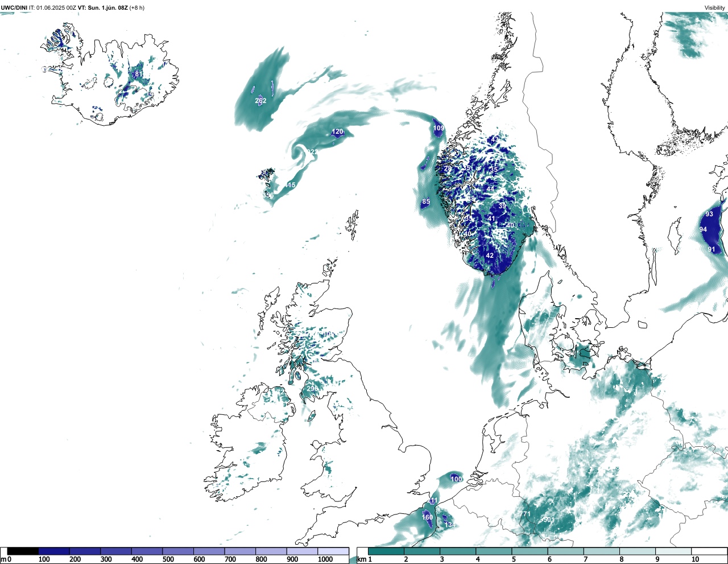This screenshot has width=728, height=564.
Task: Click the '81' visibility value over Iceland
Action: 138,74
